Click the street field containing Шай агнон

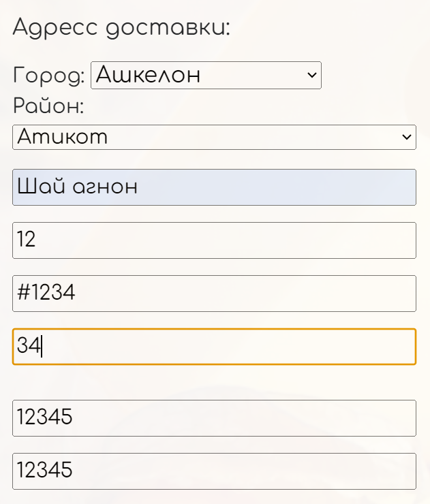(x=213, y=187)
